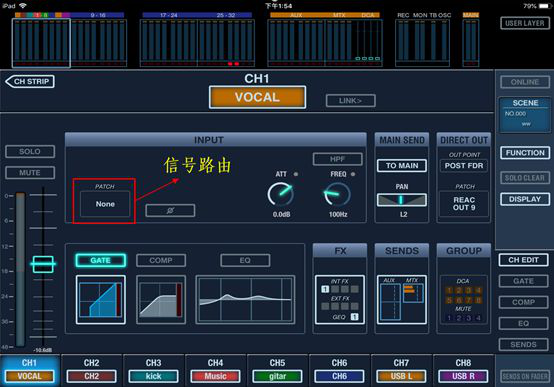Screen dimensions: 554x387
Task: Open the REAC OUT 9 patch selector
Action: tap(464, 204)
